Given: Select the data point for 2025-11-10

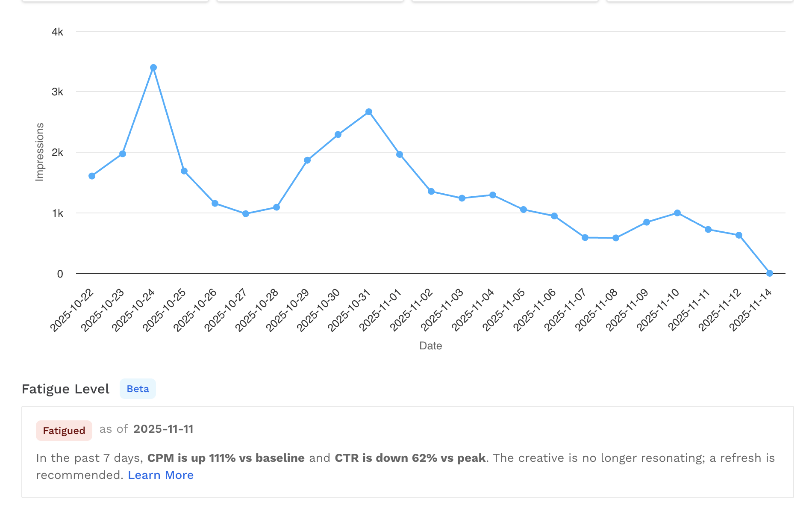Looking at the screenshot, I should point(677,212).
